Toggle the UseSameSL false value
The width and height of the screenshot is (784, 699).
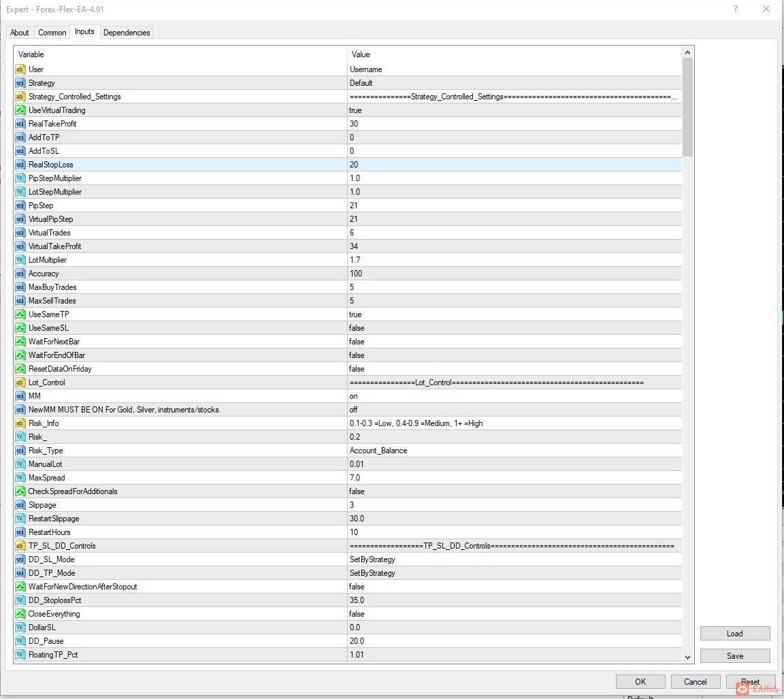(514, 328)
